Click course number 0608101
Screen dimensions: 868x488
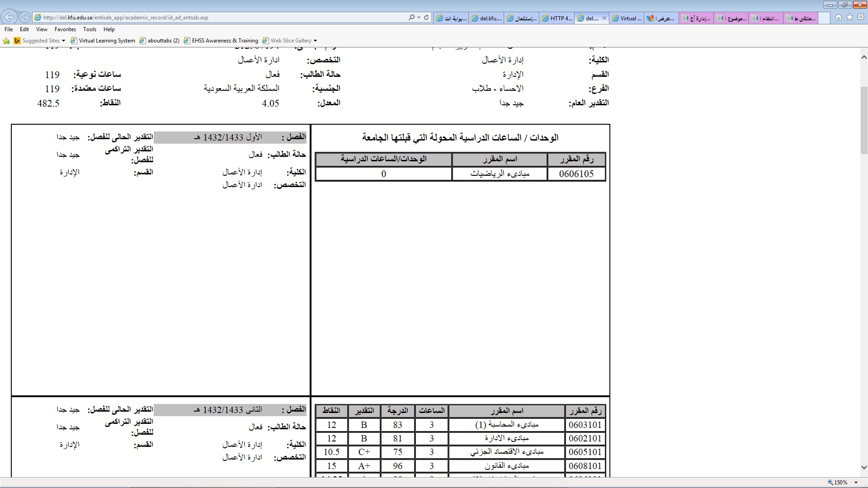point(585,466)
